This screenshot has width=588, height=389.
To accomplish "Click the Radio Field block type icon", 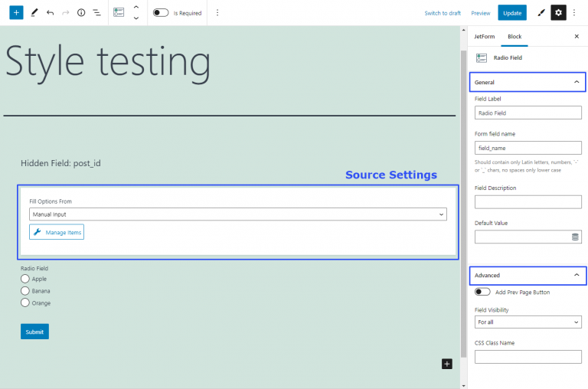I will (119, 13).
